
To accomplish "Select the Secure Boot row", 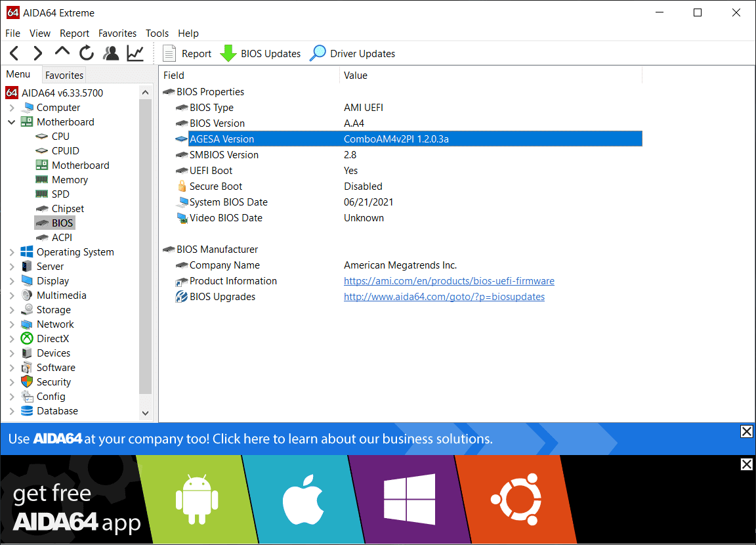I will coord(408,186).
